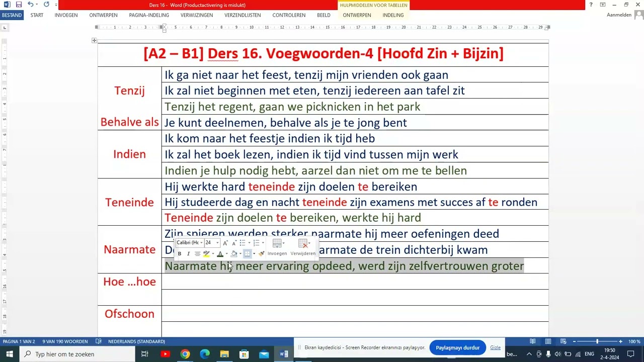The width and height of the screenshot is (644, 362).
Task: Click the Word help question mark icon
Action: [591, 5]
